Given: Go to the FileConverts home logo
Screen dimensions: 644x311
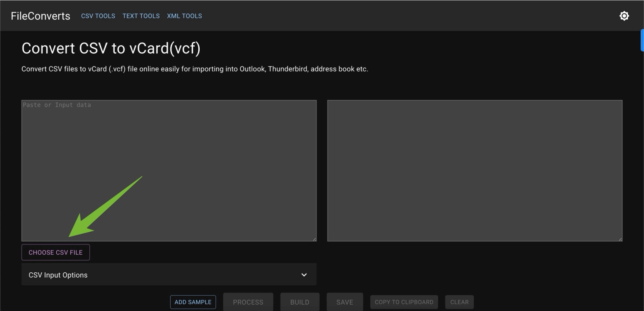Looking at the screenshot, I should (x=40, y=16).
